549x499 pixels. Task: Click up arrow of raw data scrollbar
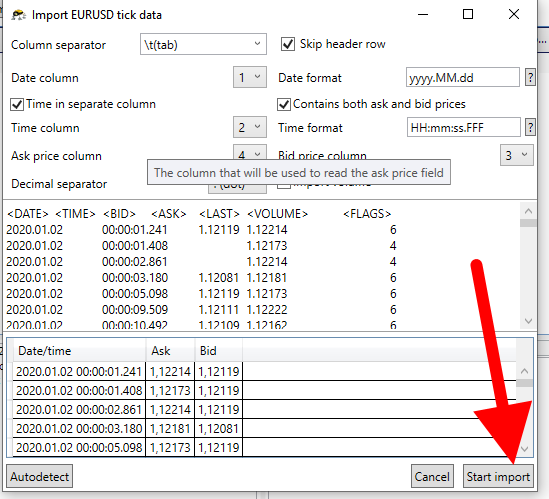528,211
